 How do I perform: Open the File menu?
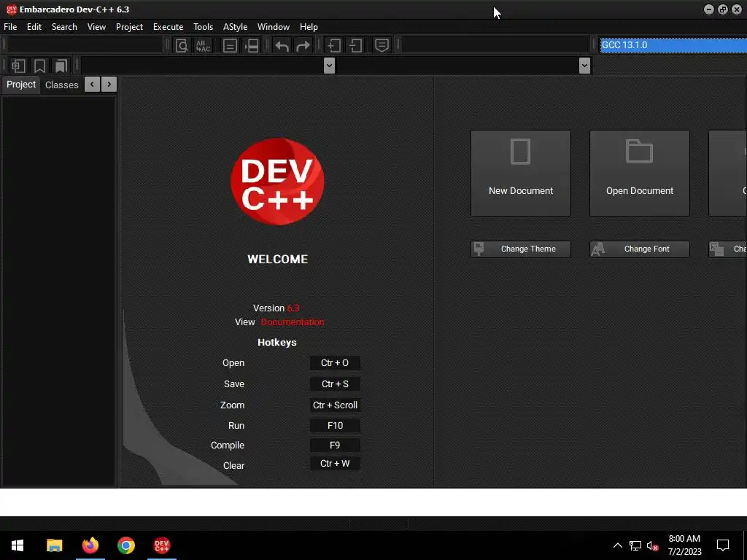[x=10, y=27]
